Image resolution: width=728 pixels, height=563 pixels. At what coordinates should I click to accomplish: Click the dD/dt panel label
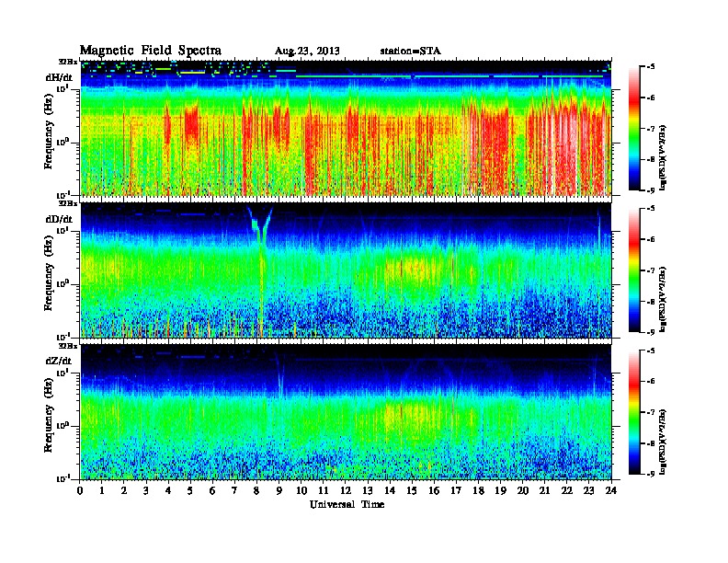59,219
